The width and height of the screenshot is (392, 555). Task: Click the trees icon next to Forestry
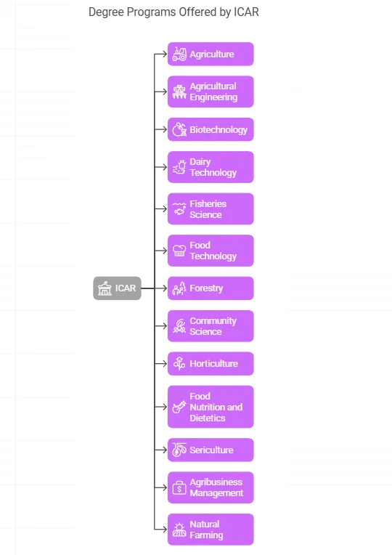click(179, 288)
